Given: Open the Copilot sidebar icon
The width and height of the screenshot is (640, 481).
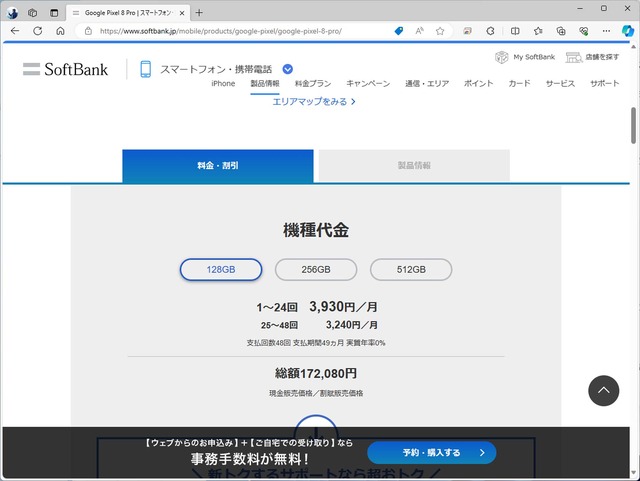Looking at the screenshot, I should pos(628,31).
